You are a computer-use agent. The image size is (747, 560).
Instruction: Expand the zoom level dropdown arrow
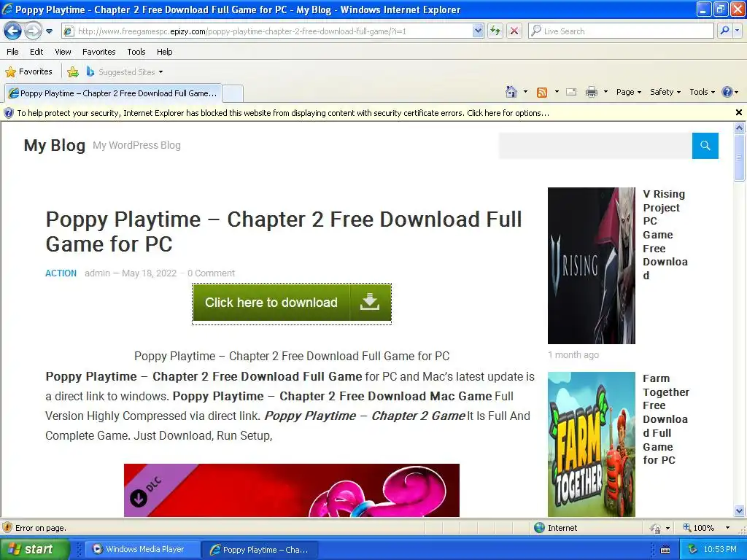click(727, 528)
